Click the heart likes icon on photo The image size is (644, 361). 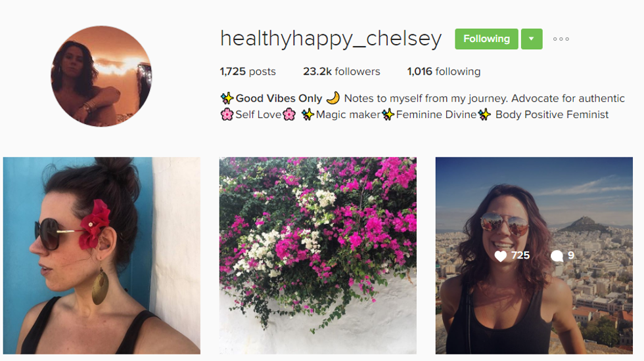coord(500,256)
